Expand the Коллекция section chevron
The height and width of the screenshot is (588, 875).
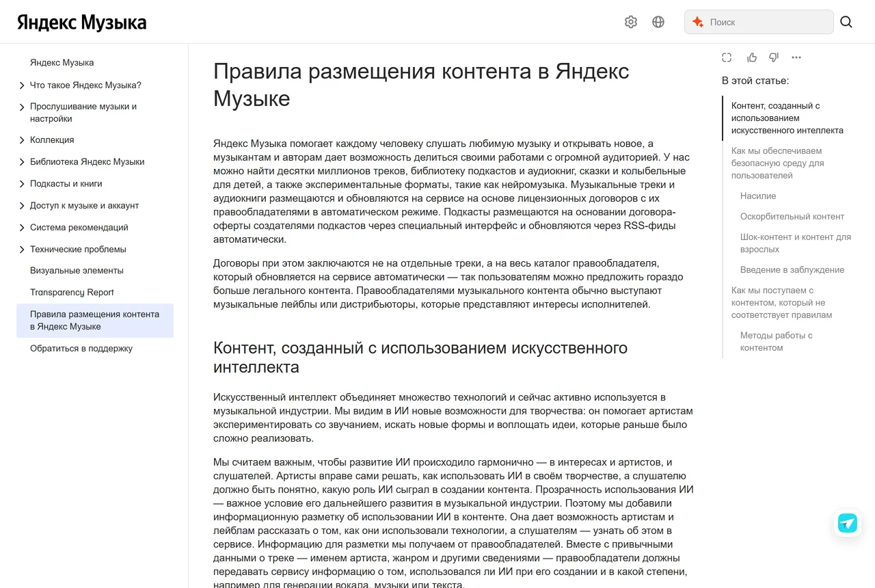22,140
